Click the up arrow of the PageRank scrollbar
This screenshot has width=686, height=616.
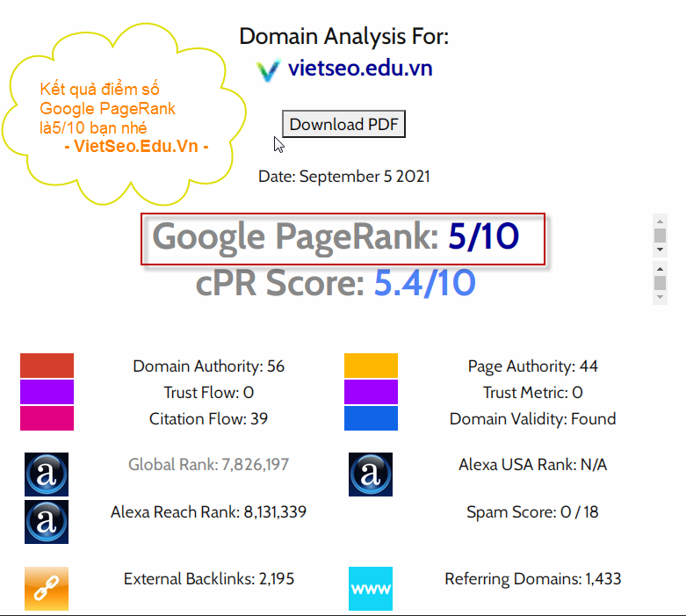click(x=661, y=221)
